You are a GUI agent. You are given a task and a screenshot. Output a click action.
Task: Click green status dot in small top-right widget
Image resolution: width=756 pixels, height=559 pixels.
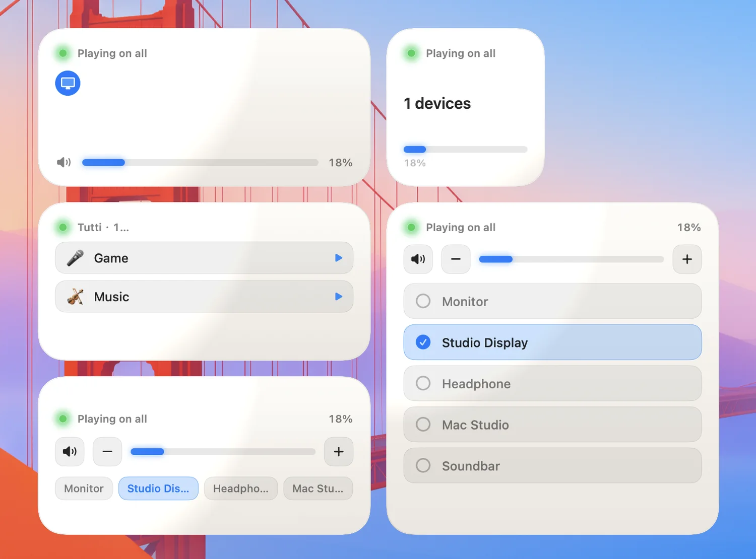[411, 53]
